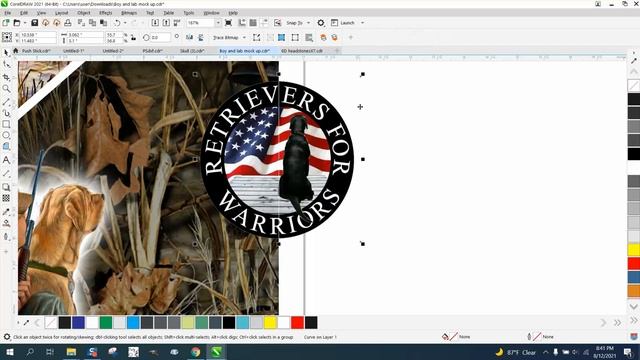Select the Rectangle tool

click(x=6, y=124)
